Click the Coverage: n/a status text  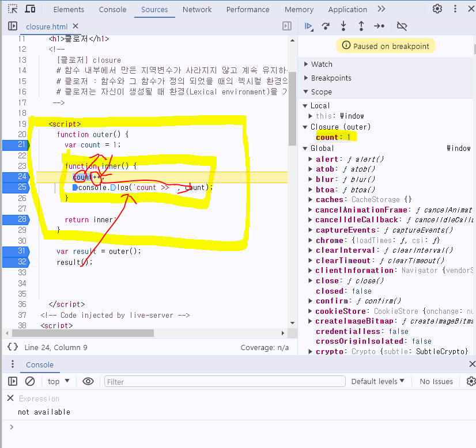pyautogui.click(x=265, y=347)
